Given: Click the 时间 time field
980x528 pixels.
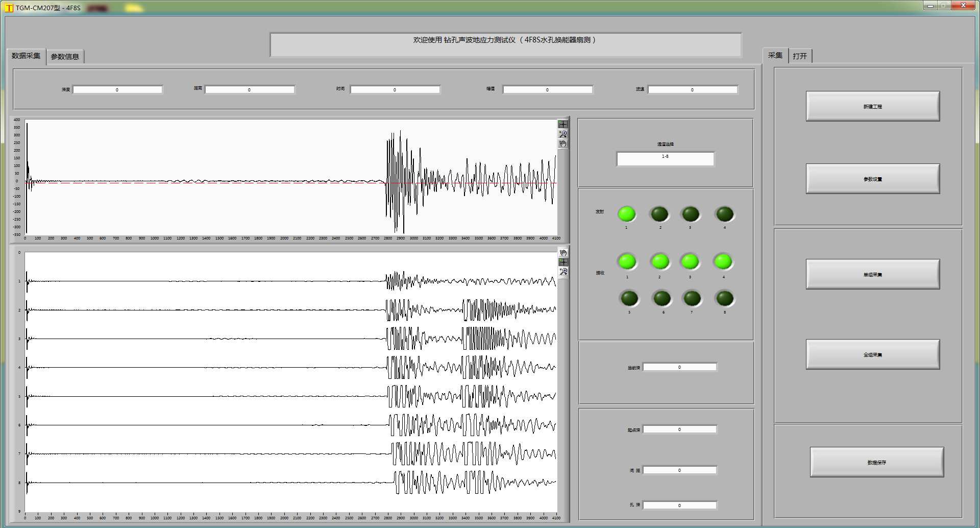Looking at the screenshot, I should (x=395, y=90).
